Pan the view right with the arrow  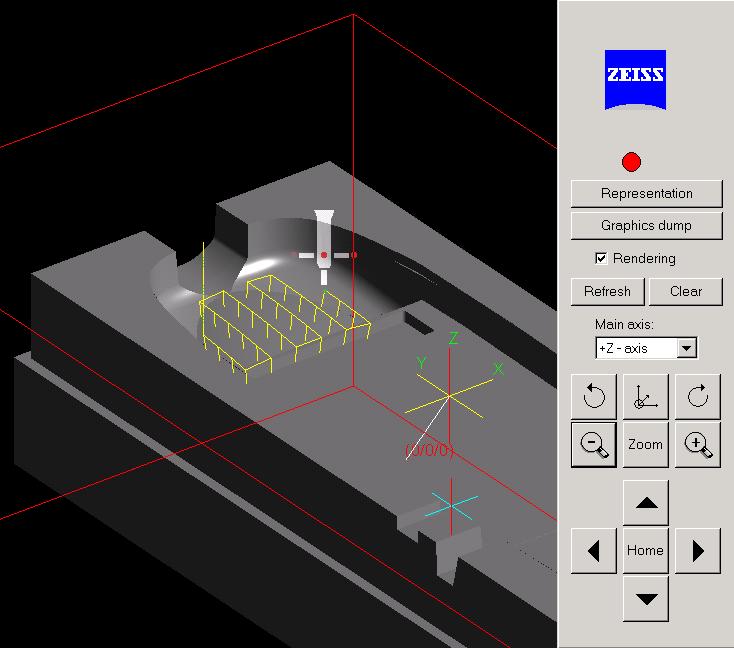coord(697,551)
